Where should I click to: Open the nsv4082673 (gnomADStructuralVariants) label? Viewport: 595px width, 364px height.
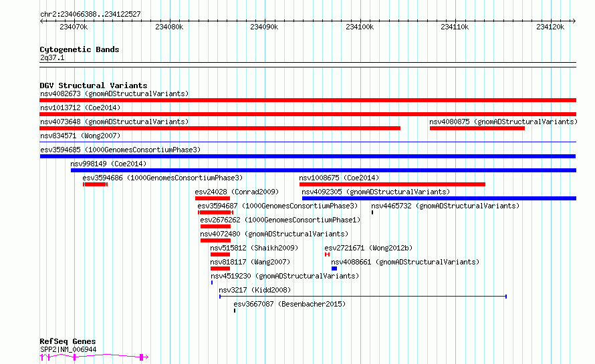point(114,94)
